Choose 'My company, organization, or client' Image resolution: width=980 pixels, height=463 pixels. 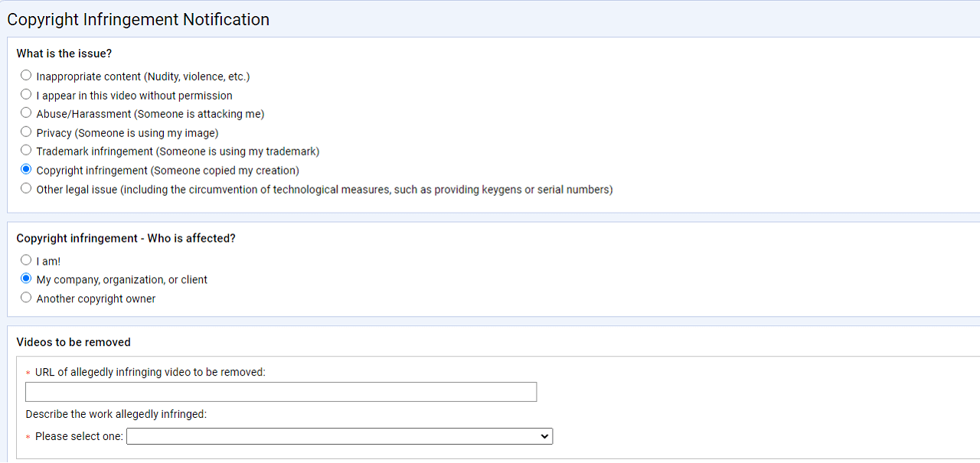pos(26,279)
